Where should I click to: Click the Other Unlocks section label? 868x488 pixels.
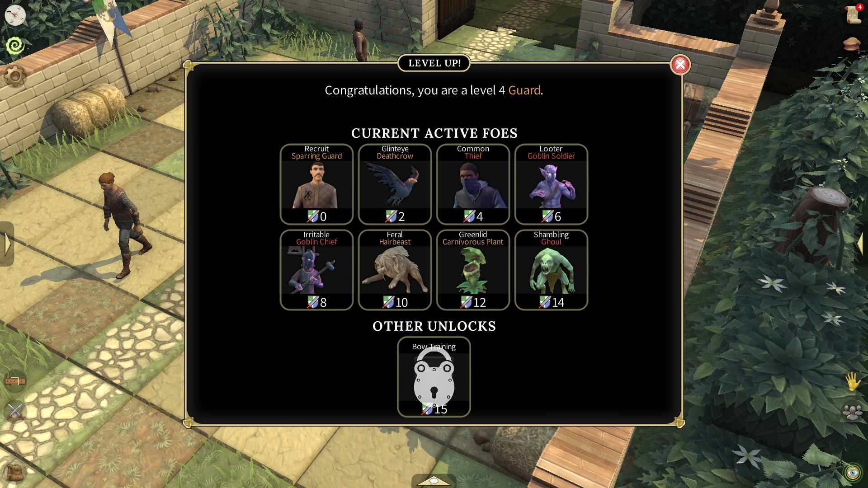(x=434, y=326)
